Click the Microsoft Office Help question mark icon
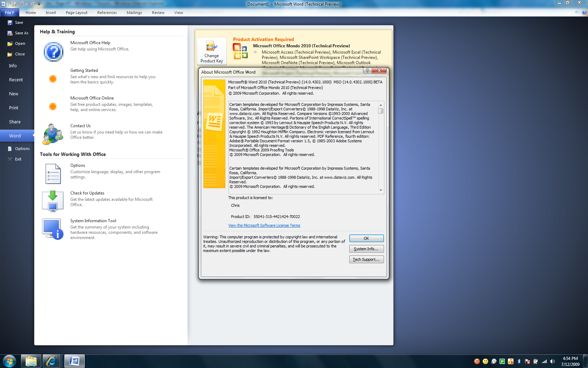The height and width of the screenshot is (368, 588). (53, 52)
